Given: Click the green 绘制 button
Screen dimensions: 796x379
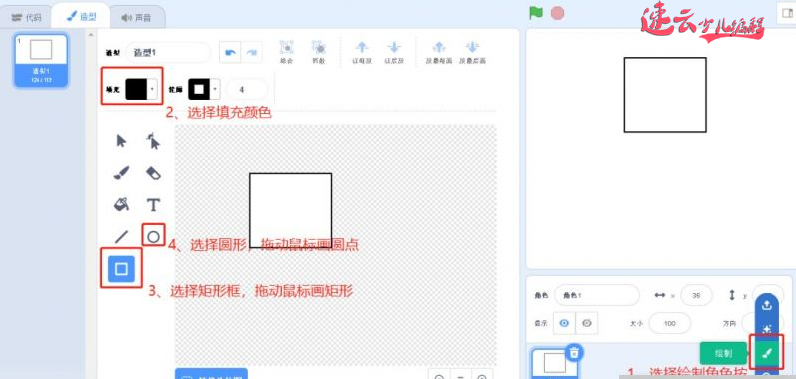Looking at the screenshot, I should tap(723, 353).
